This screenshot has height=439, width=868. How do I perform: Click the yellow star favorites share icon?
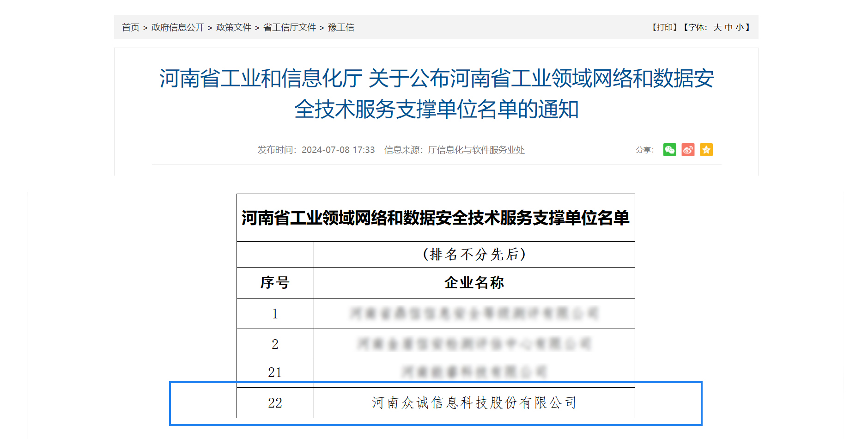(x=706, y=150)
